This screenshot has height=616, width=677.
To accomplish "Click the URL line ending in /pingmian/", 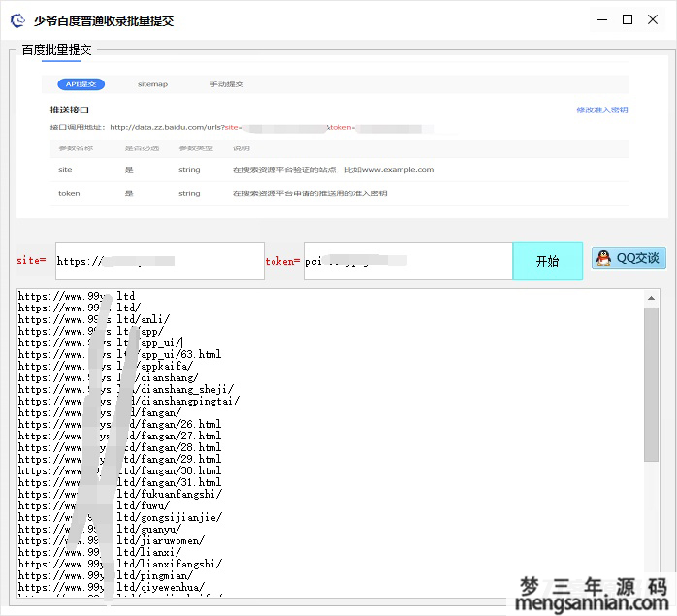I will click(x=106, y=576).
